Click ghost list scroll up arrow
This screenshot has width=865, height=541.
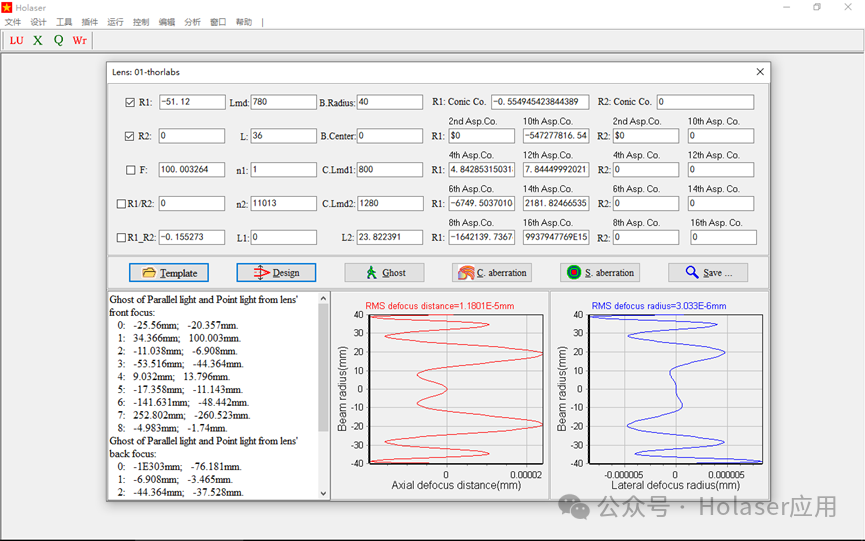pyautogui.click(x=323, y=298)
